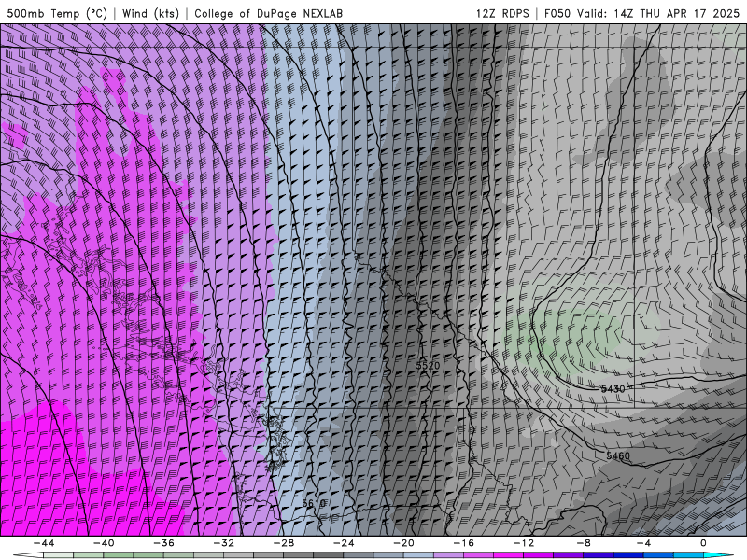The height and width of the screenshot is (560, 747).
Task: Click the -4 colorbar tick label
Action: (643, 543)
